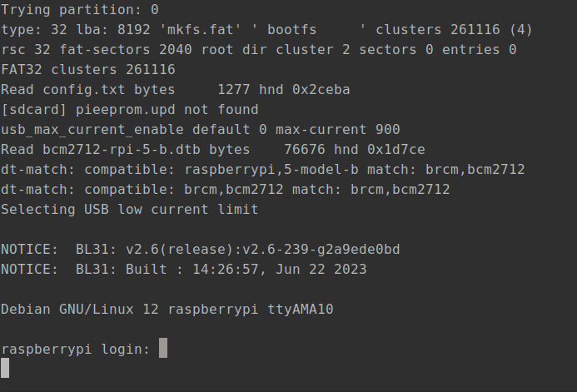Viewport: 577px width, 392px height.
Task: Click the 'bcm2712-rpi-5-b.dtb' filename
Action: [x=122, y=150]
